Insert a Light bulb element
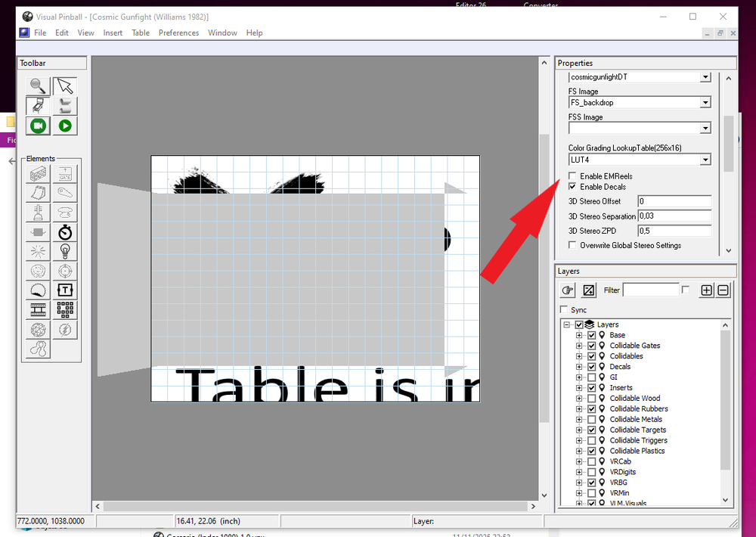Image resolution: width=756 pixels, height=537 pixels. tap(65, 251)
